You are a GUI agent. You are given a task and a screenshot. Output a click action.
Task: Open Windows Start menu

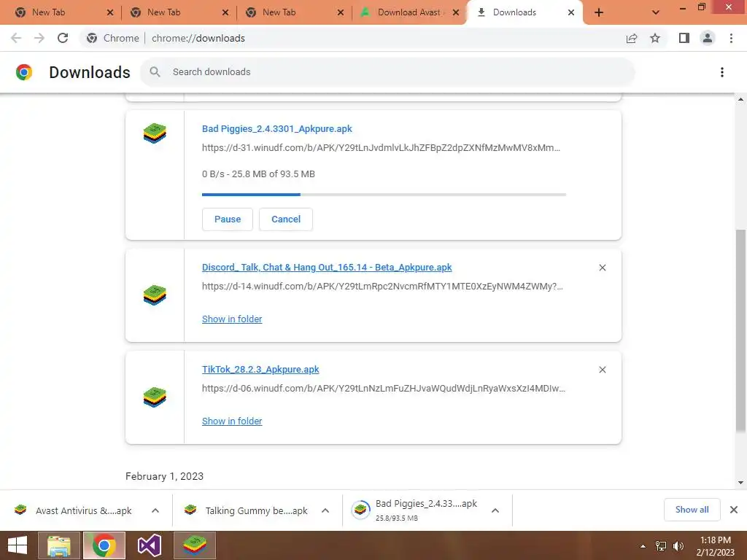18,545
